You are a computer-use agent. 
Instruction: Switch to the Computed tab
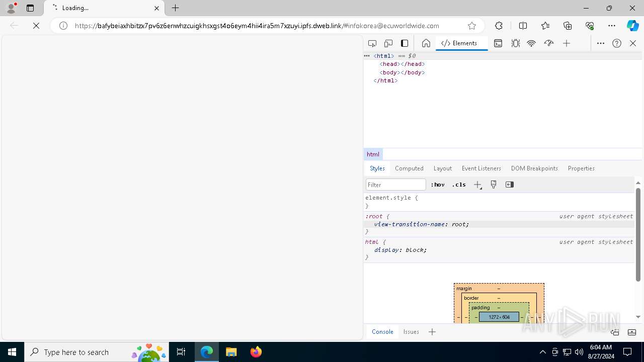409,168
